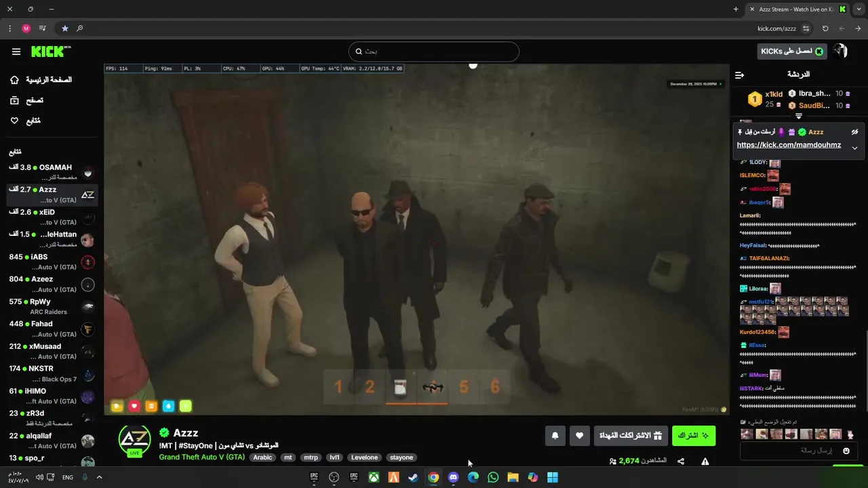Click the Azzz channel avatar below video
The image size is (868, 488).
coord(134,441)
